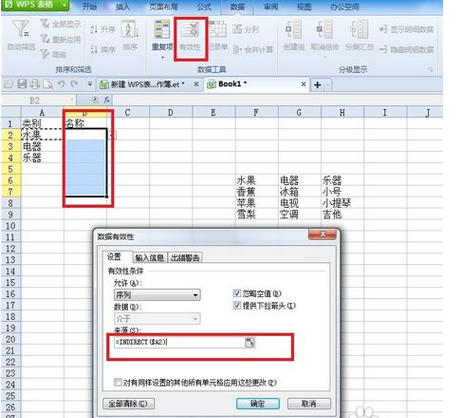The height and width of the screenshot is (418, 460).
Task: Open the 高级 advanced filter
Action: 53,54
